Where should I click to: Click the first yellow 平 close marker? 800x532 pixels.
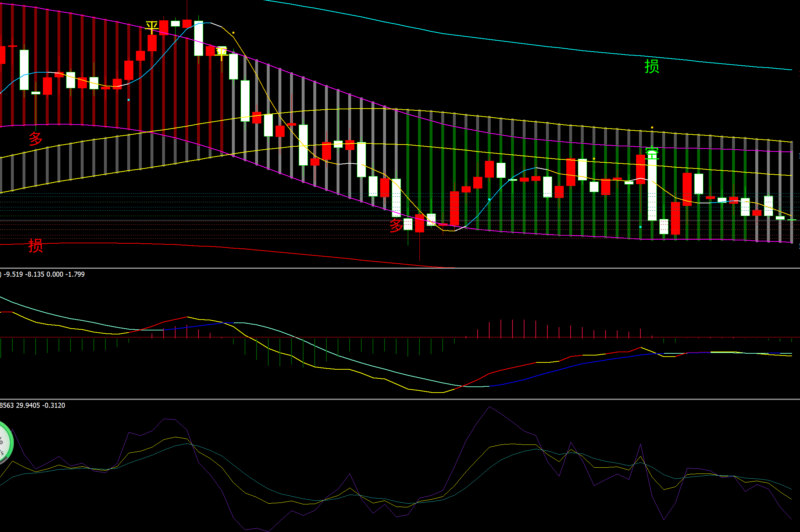tap(152, 27)
